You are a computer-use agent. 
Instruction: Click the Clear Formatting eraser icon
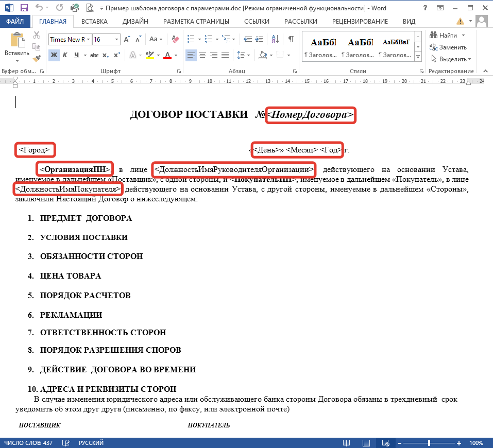175,40
